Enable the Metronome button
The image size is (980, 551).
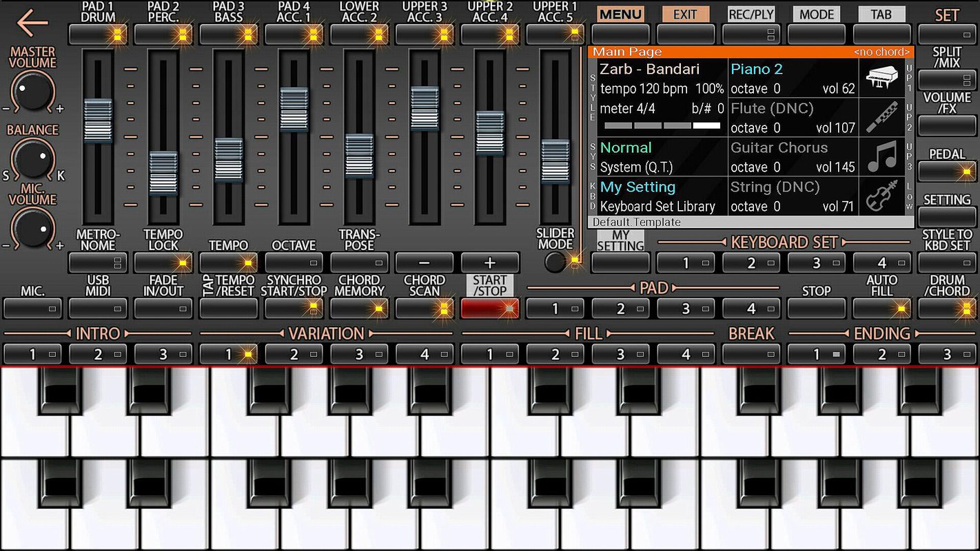pos(98,263)
